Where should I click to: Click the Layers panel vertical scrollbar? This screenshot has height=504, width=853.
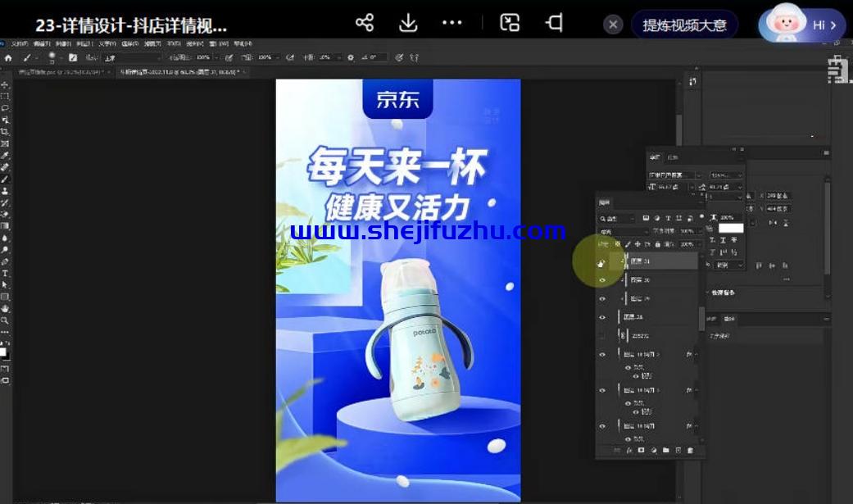point(701,319)
